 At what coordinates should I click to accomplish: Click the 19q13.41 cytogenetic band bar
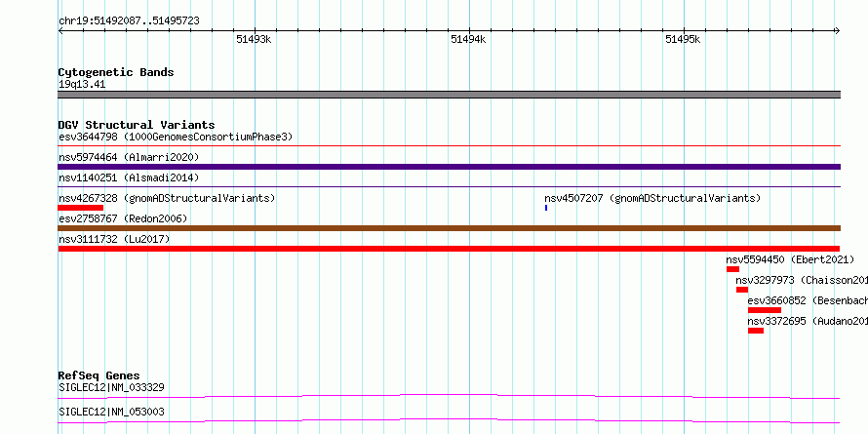point(449,95)
